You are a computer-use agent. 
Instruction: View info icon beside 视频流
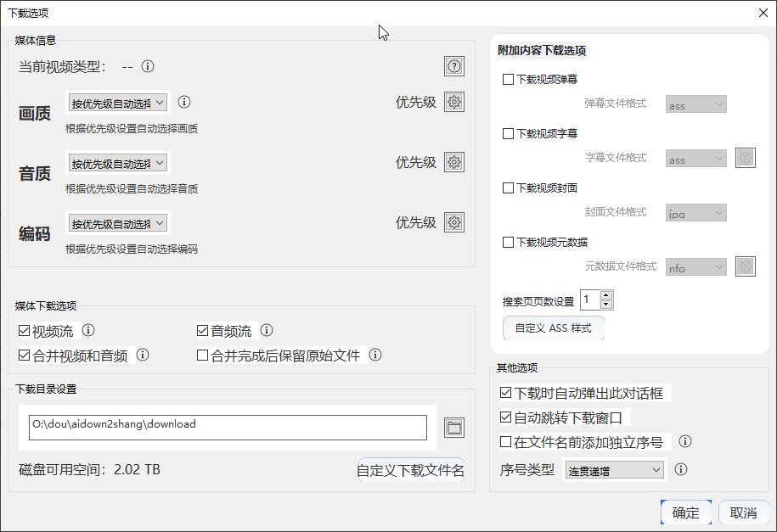pos(88,331)
